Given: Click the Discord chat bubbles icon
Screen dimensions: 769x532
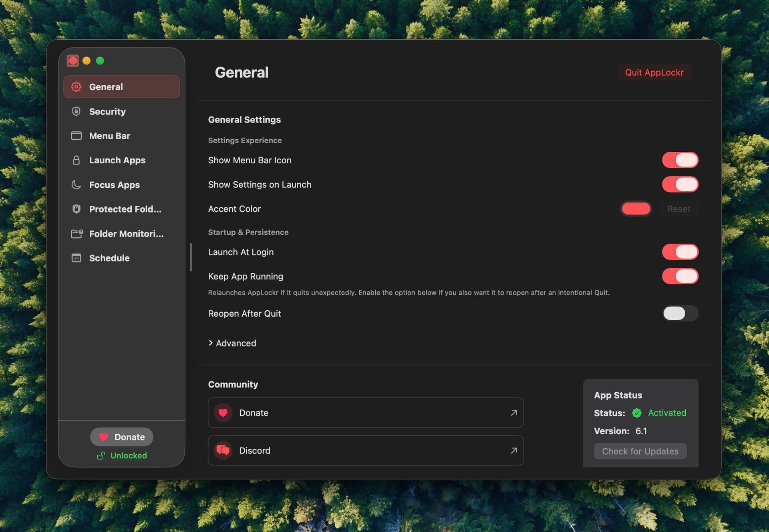Looking at the screenshot, I should 223,450.
